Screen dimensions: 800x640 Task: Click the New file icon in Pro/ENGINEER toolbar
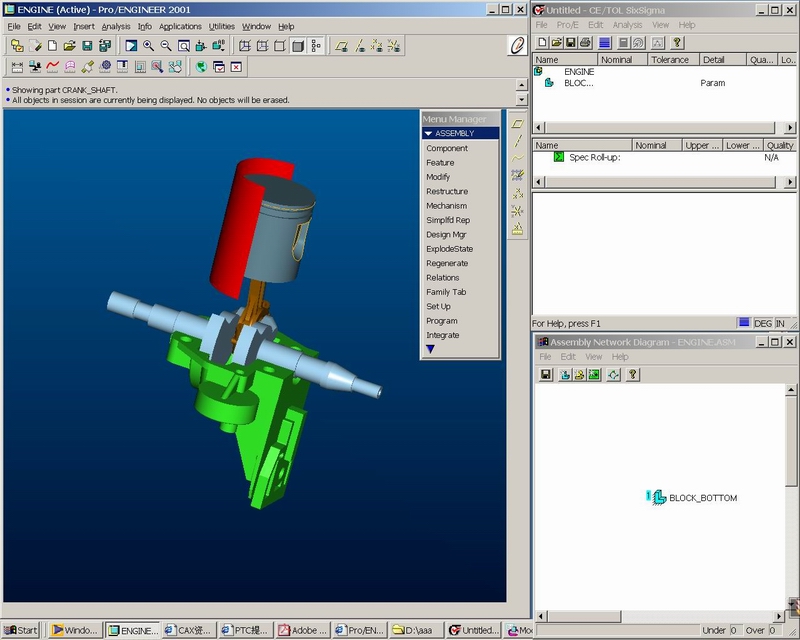pos(52,46)
